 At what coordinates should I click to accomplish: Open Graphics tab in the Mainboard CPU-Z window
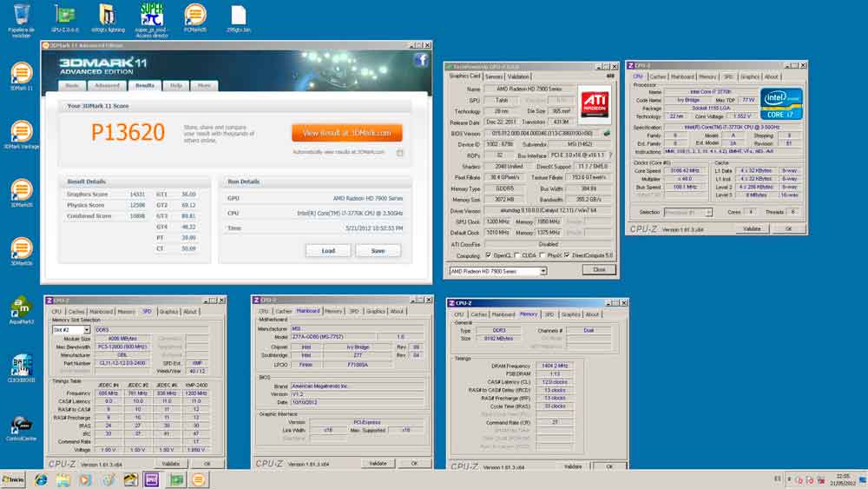pyautogui.click(x=375, y=311)
